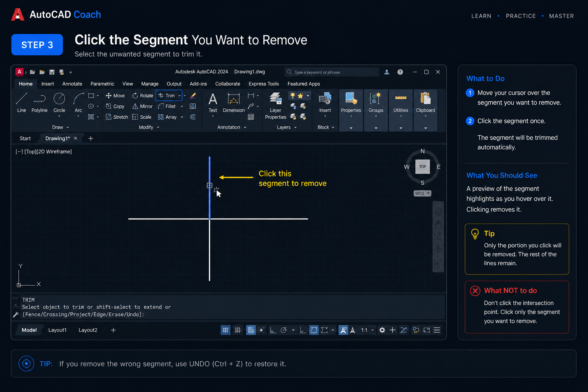Open Layer Properties manager
Viewport: 588px width, 392px height.
coord(276,106)
